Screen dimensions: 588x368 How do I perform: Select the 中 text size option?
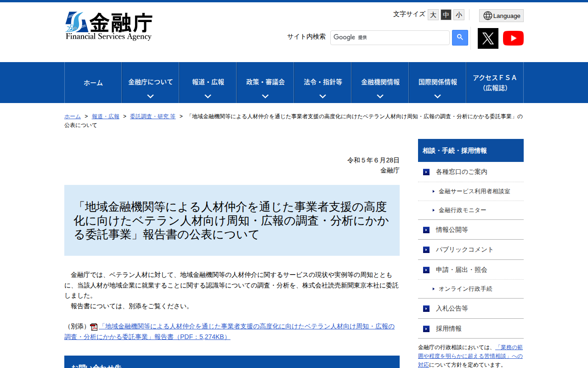(445, 15)
